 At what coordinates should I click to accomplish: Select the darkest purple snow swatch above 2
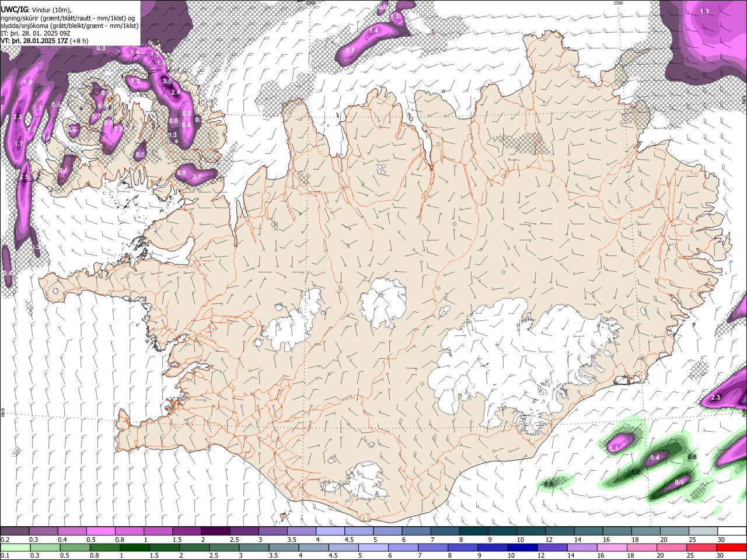(215, 531)
